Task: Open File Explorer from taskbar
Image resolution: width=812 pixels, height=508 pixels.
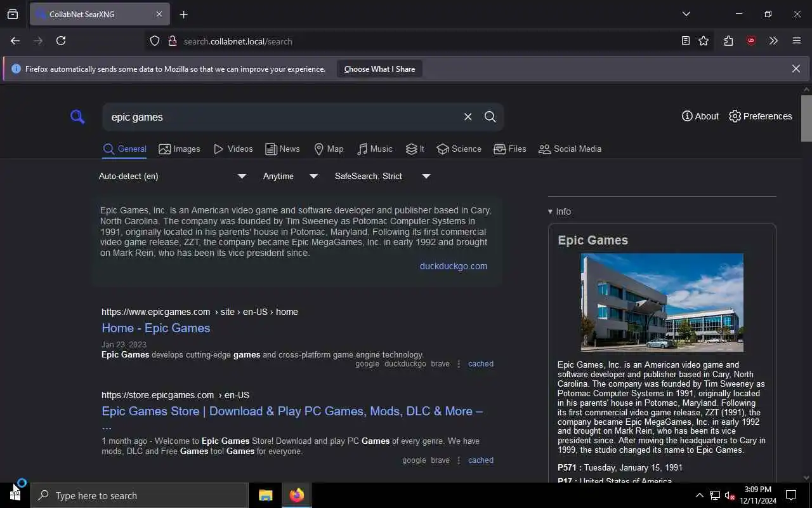Action: pos(265,495)
